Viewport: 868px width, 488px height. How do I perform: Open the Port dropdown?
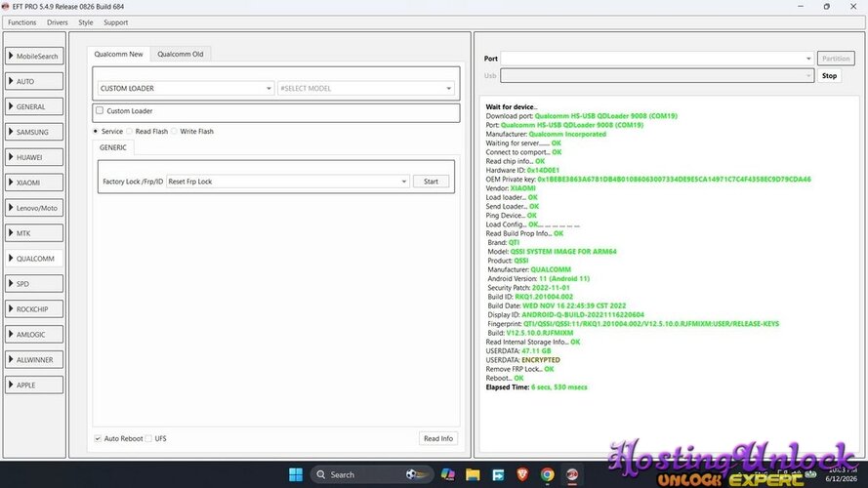(x=657, y=59)
